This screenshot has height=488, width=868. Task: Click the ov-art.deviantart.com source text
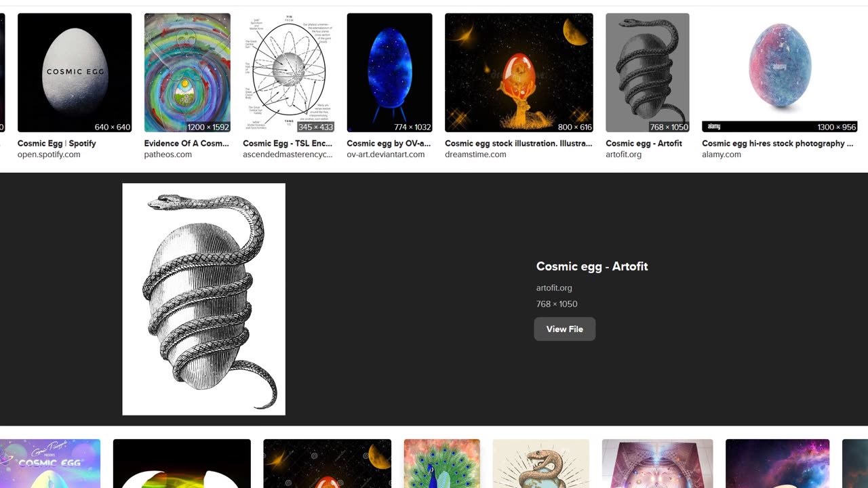pyautogui.click(x=386, y=155)
